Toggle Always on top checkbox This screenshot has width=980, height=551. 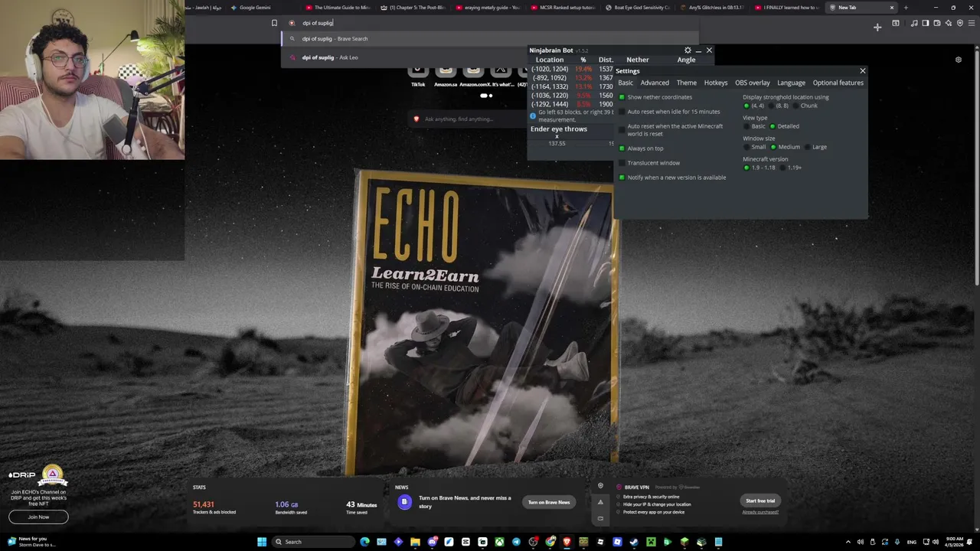[622, 148]
